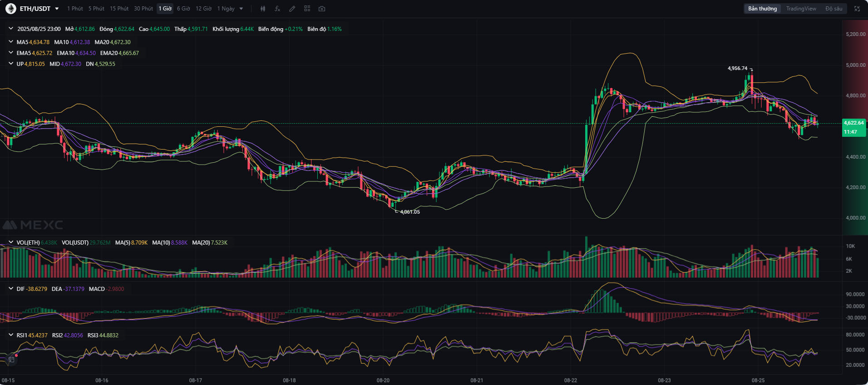Screen dimensions: 868x385
Task: Exit fullscreen using the collapse arrows icon
Action: (x=857, y=9)
